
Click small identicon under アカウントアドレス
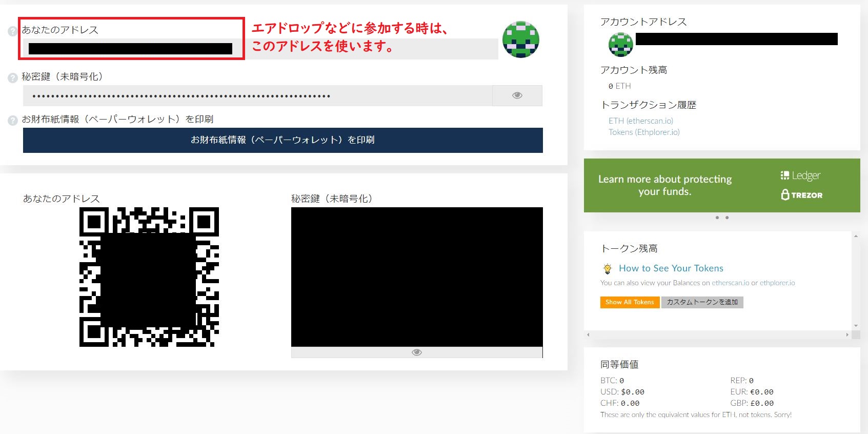pos(621,45)
